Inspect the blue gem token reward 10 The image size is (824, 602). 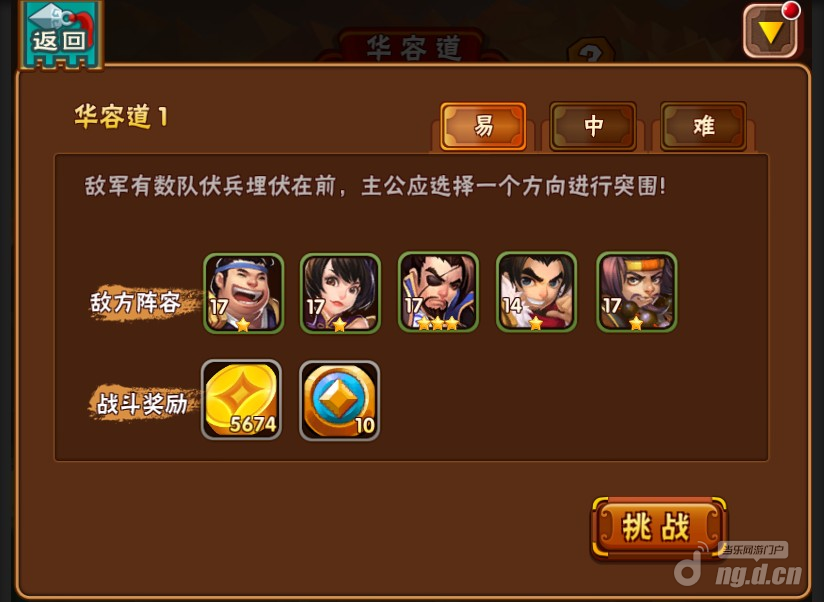pyautogui.click(x=339, y=400)
